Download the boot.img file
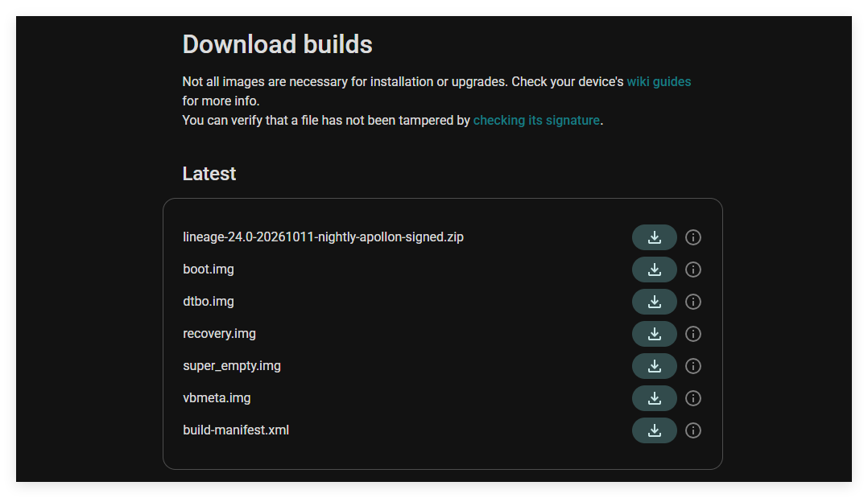This screenshot has width=868, height=498. click(x=655, y=270)
